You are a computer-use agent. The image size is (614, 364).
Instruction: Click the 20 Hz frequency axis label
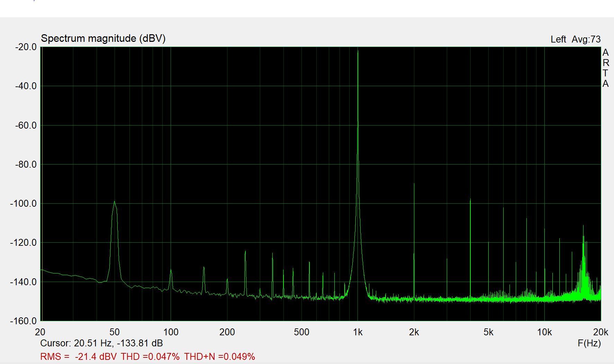pos(40,332)
